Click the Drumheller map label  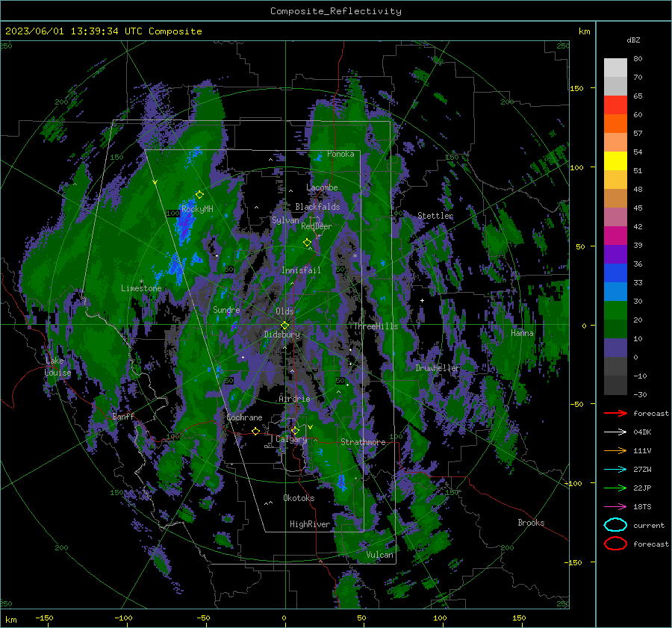tap(438, 368)
